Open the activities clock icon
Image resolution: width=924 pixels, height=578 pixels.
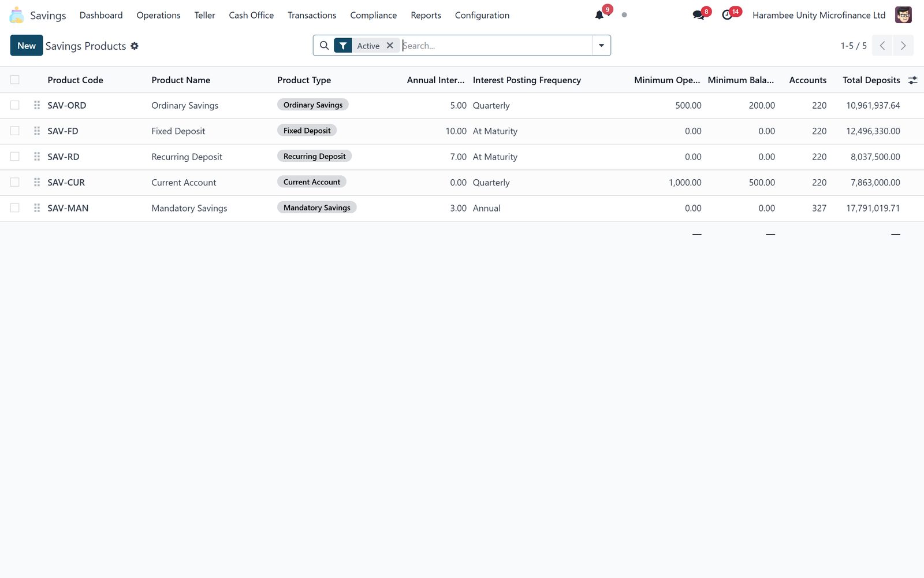727,15
